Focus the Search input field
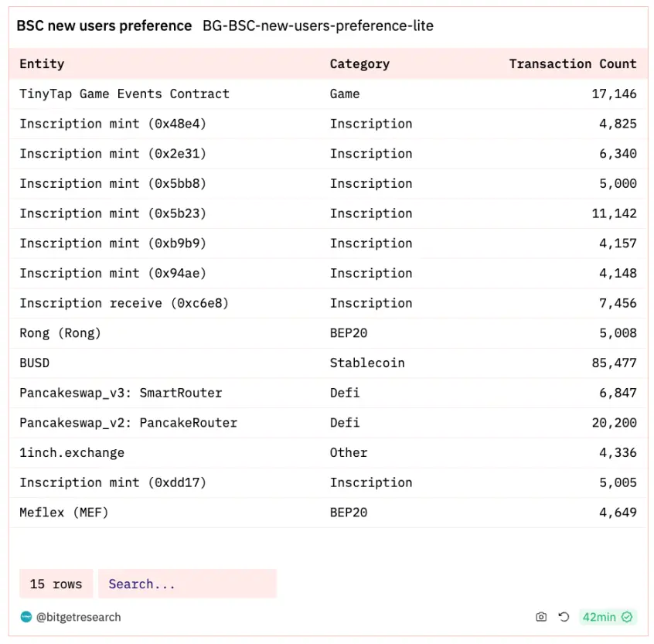Image resolution: width=654 pixels, height=644 pixels. point(187,584)
